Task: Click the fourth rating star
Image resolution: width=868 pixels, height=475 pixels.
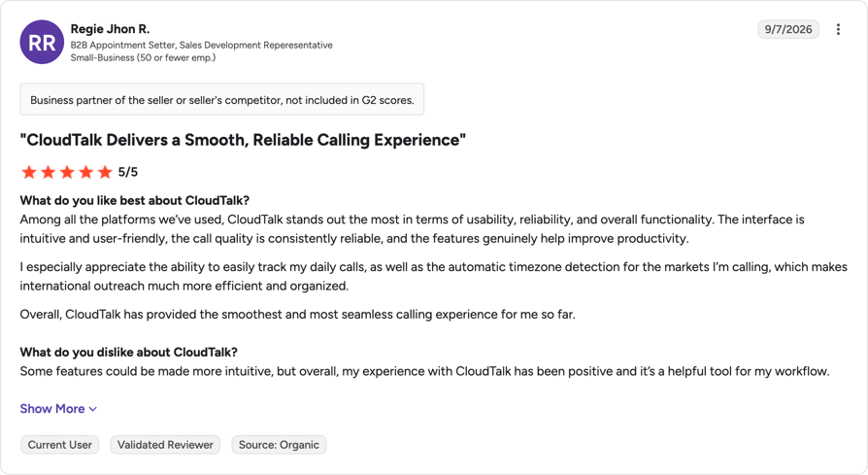Action: (x=85, y=172)
